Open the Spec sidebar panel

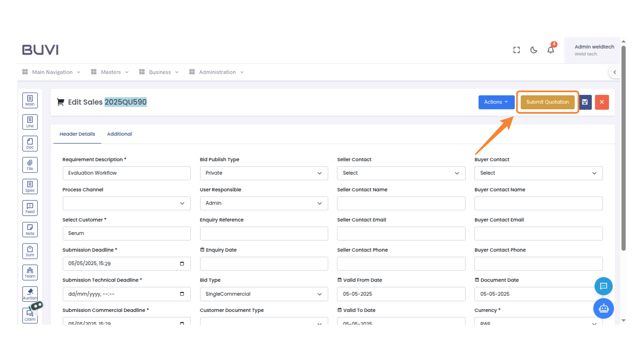click(x=30, y=186)
